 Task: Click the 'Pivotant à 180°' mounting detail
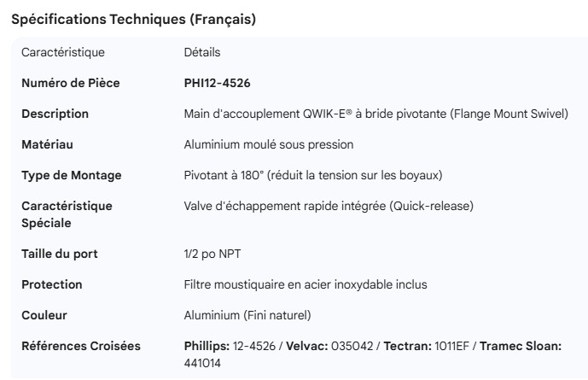coord(312,175)
